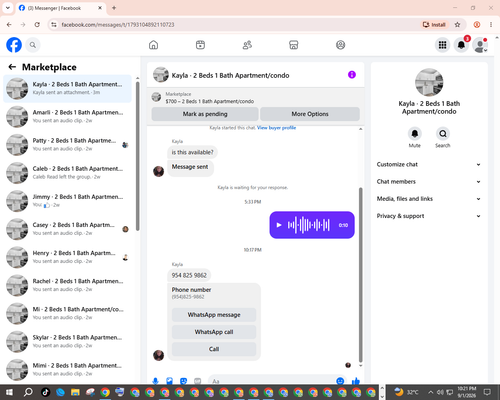Open the purple conversation info icon
This screenshot has height=400, width=500.
(x=352, y=75)
